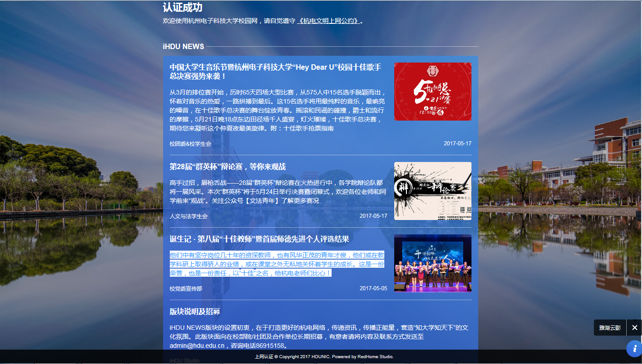The height and width of the screenshot is (364, 642).
Task: Open the 第八届十佳教师 评选结果 headline
Action: pyautogui.click(x=260, y=239)
